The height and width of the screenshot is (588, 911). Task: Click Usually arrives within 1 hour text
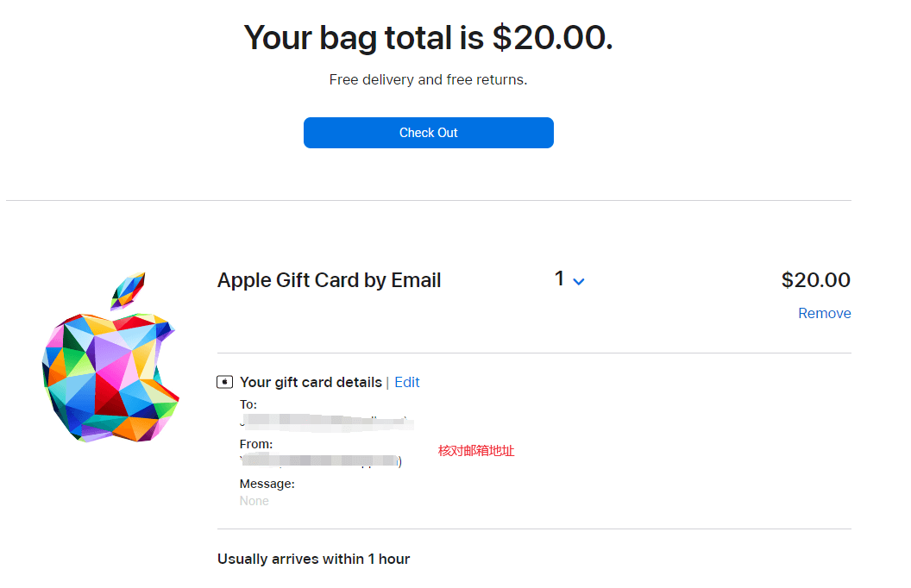pos(314,559)
